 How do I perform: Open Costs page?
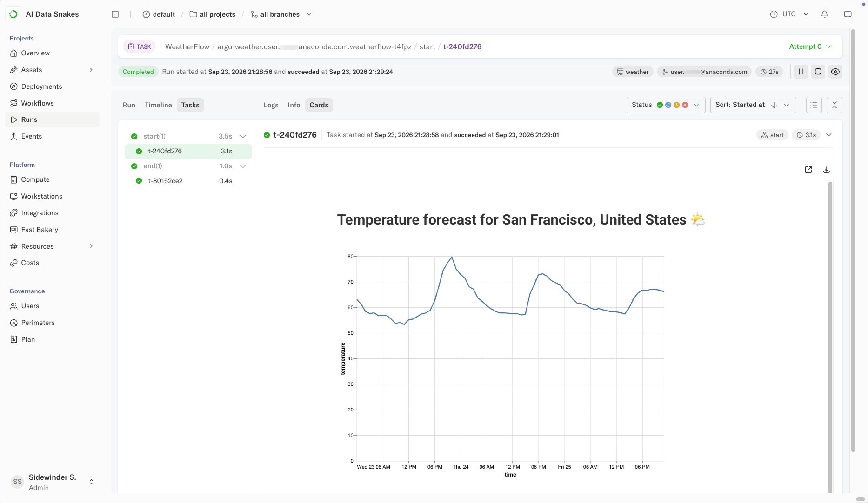pos(53,263)
